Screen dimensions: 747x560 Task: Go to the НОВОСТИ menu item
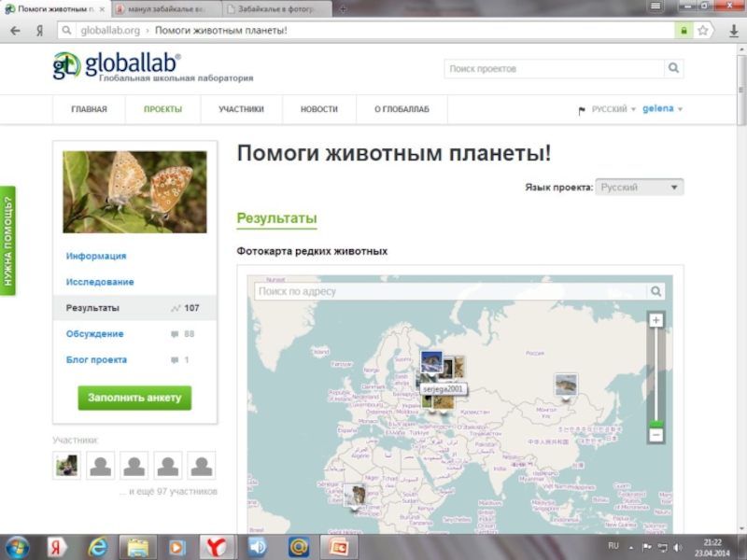(318, 109)
